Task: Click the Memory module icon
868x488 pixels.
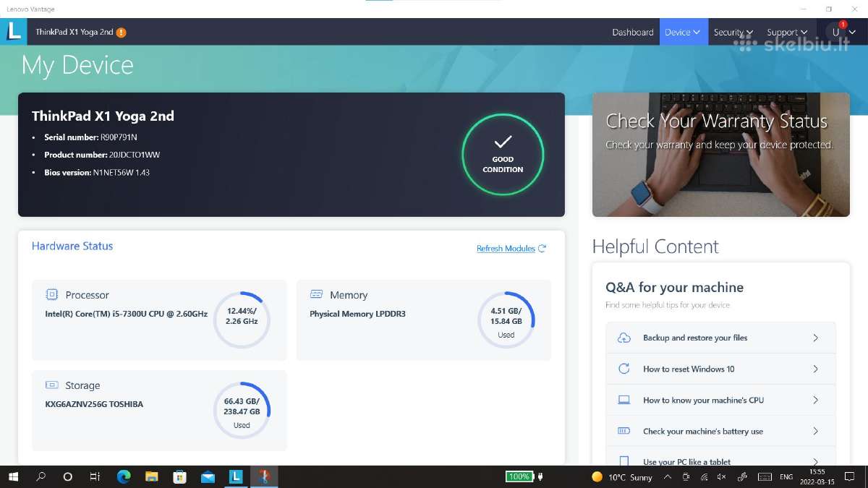Action: 316,294
